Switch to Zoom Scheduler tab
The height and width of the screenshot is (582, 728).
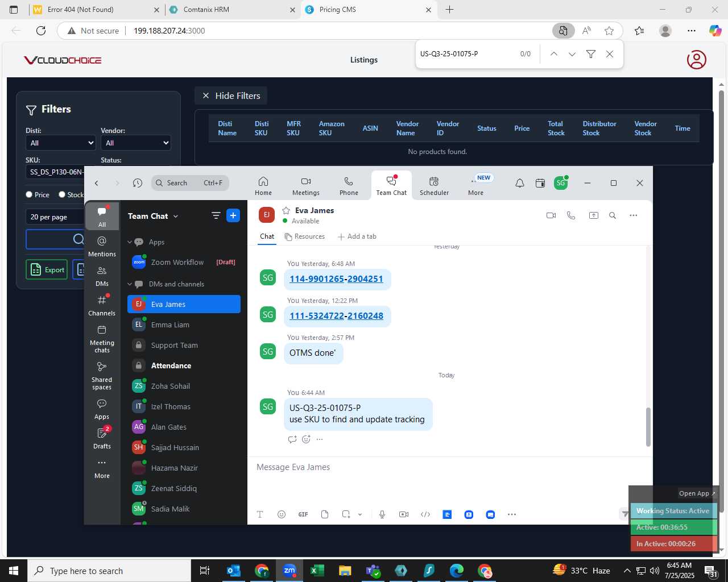[x=434, y=186]
